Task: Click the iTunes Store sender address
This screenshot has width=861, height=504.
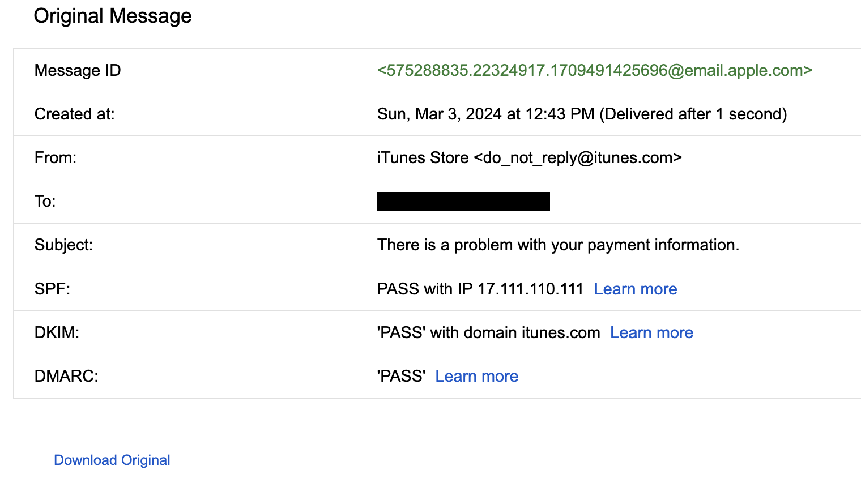Action: coord(529,157)
